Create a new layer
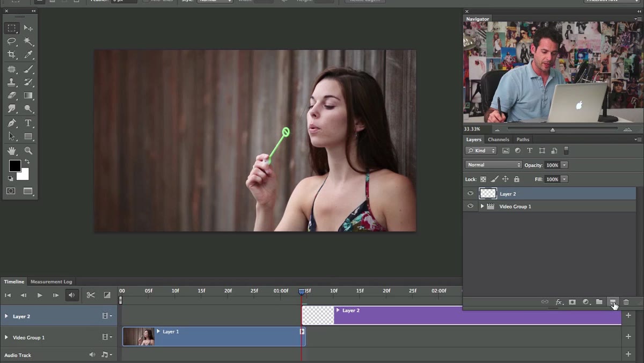 click(x=612, y=302)
